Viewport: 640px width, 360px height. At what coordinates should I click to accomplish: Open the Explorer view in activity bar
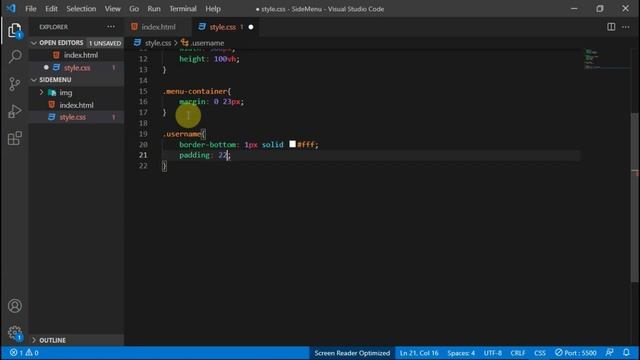[15, 30]
